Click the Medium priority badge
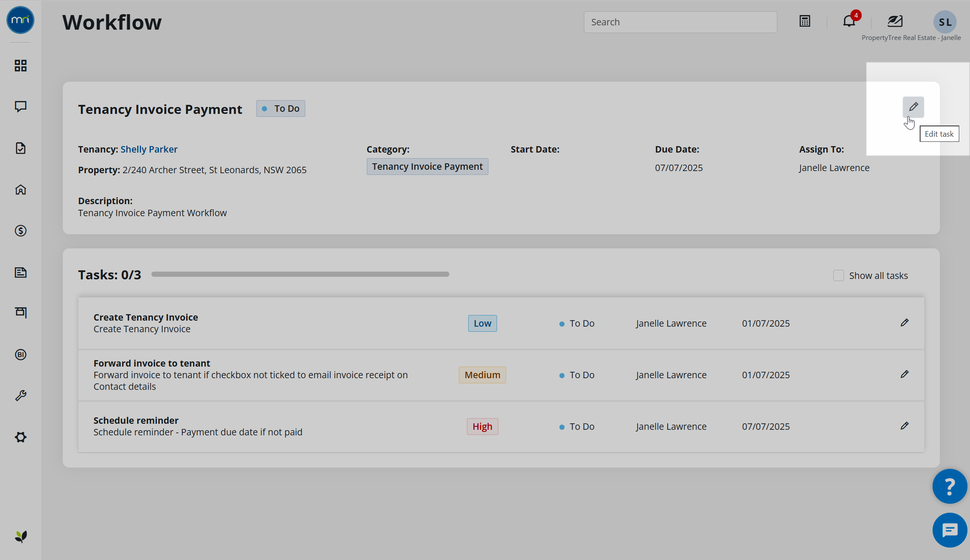Image resolution: width=970 pixels, height=560 pixels. [482, 375]
